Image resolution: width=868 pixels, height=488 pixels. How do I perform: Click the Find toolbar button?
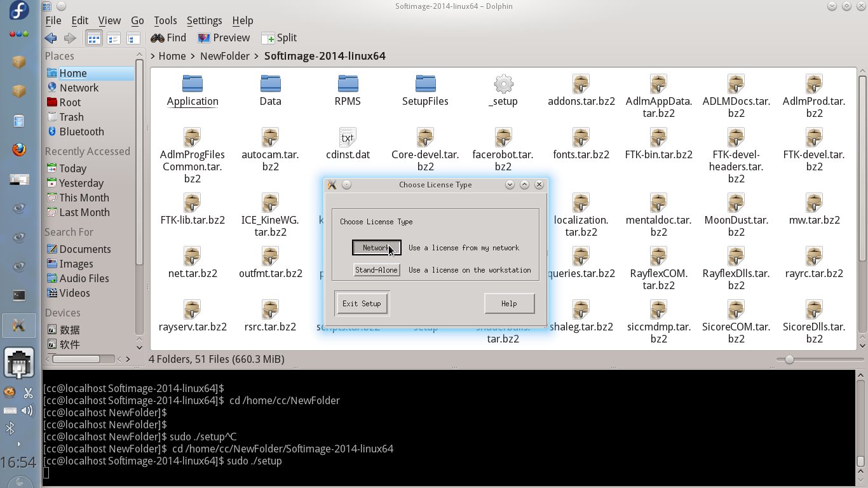(x=168, y=38)
